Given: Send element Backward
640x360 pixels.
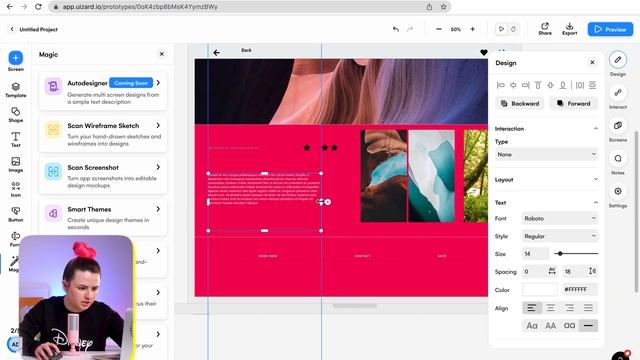Looking at the screenshot, I should pyautogui.click(x=520, y=104).
